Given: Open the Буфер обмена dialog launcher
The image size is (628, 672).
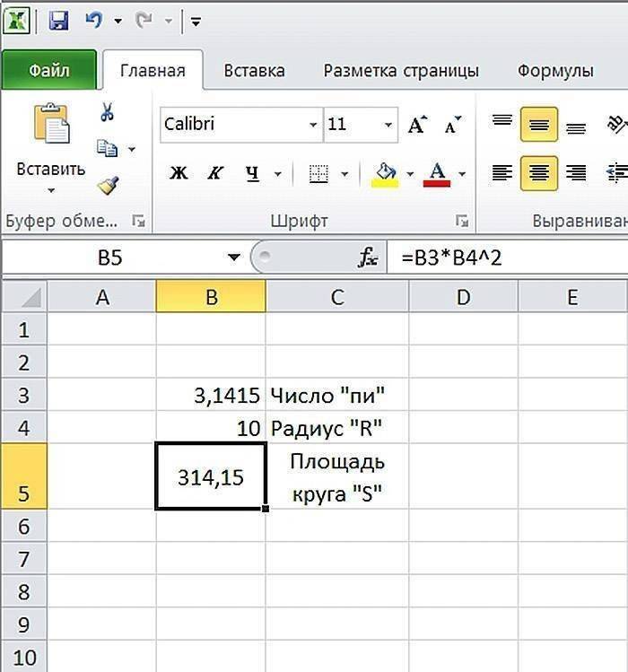Looking at the screenshot, I should tap(138, 221).
